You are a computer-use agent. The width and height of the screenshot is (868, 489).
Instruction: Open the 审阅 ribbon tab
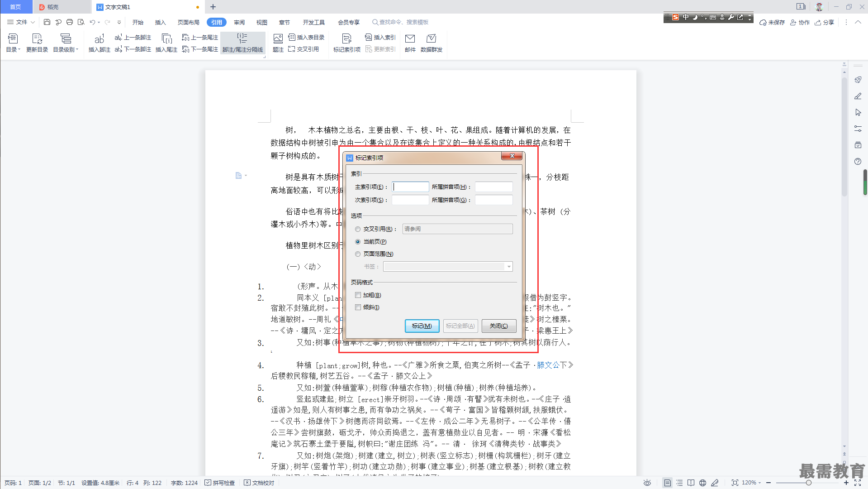pos(239,22)
